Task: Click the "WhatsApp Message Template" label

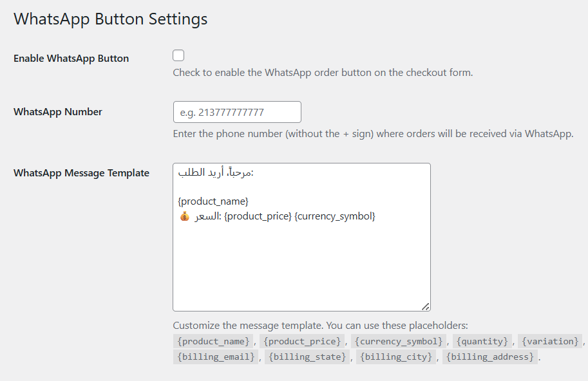Action: tap(81, 173)
